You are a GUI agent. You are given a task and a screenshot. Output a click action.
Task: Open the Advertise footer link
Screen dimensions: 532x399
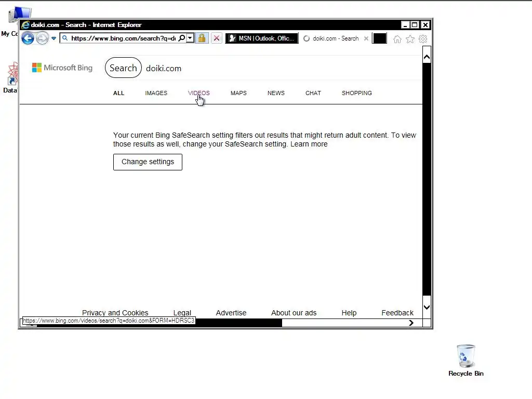coord(231,312)
